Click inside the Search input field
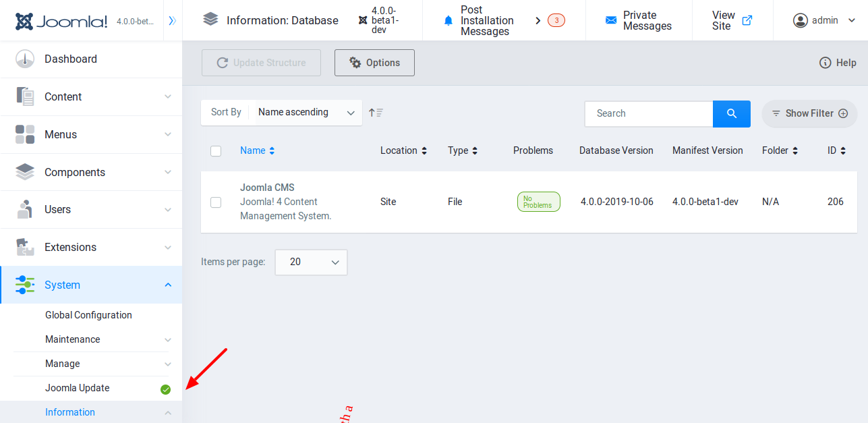868x423 pixels. point(647,113)
